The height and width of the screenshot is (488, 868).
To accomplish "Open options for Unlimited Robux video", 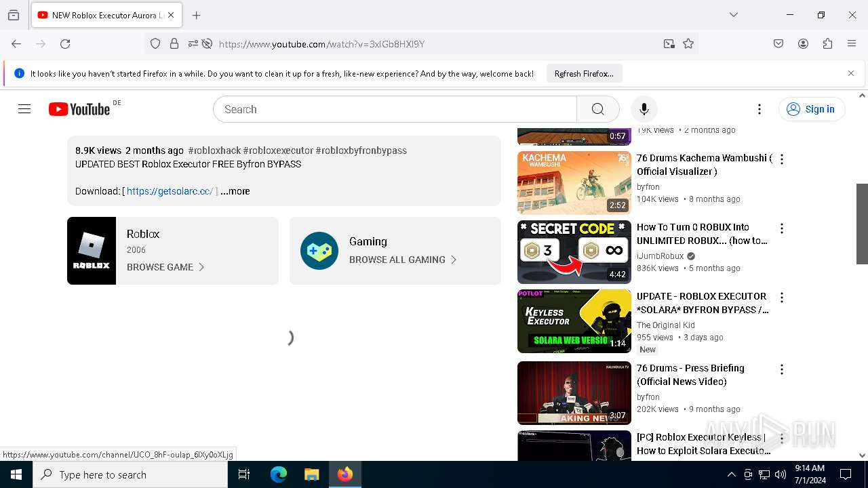I will click(x=782, y=228).
